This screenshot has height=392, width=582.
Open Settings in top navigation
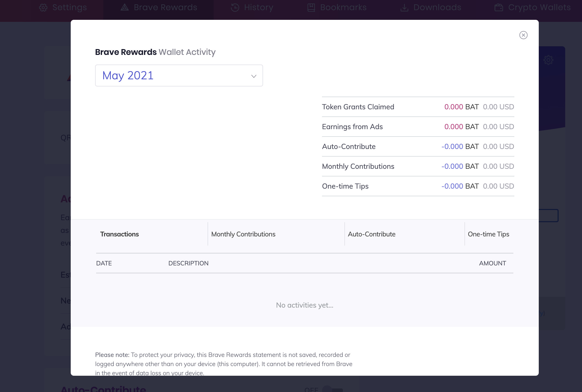click(x=63, y=7)
